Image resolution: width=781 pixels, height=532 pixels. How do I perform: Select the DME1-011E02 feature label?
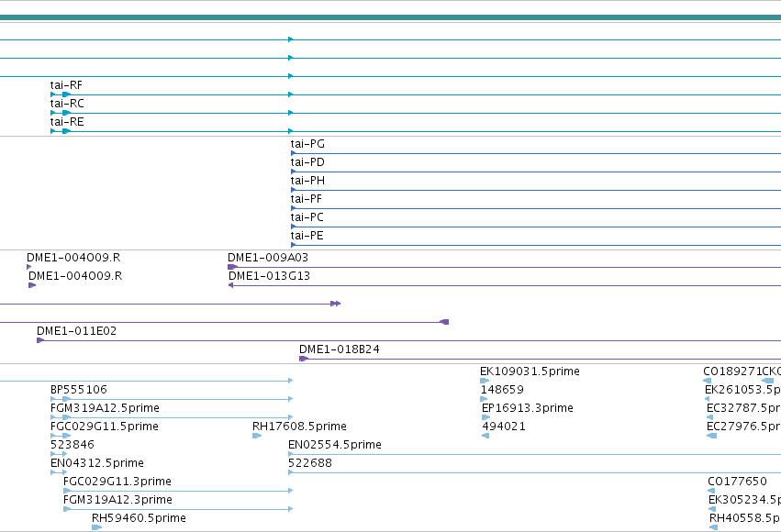(77, 331)
